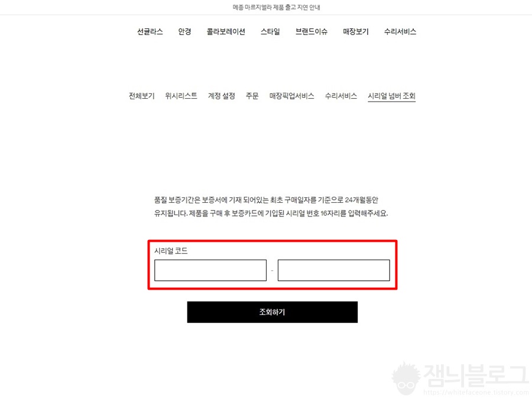Click the 시리얼 코드 field label
Screen dimensions: 532x399
tap(171, 251)
